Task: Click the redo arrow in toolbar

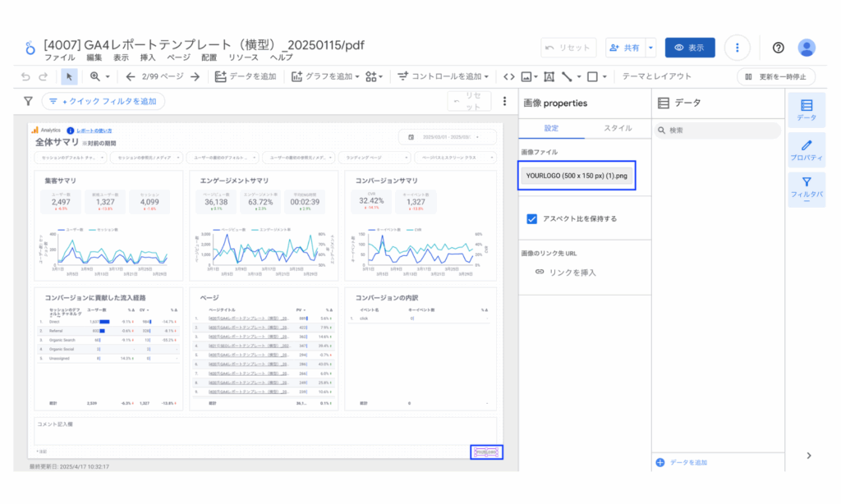Action: 44,76
